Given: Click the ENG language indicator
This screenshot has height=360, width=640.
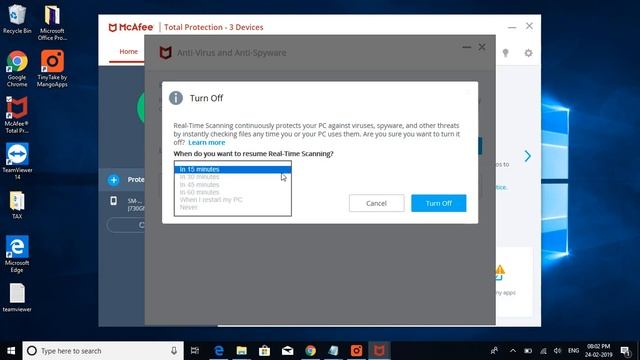Looking at the screenshot, I should pyautogui.click(x=573, y=351).
